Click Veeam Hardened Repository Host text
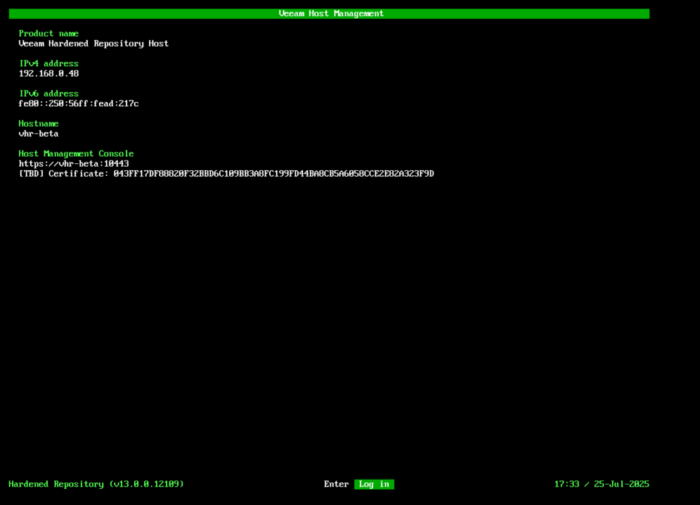700x505 pixels. coord(94,43)
